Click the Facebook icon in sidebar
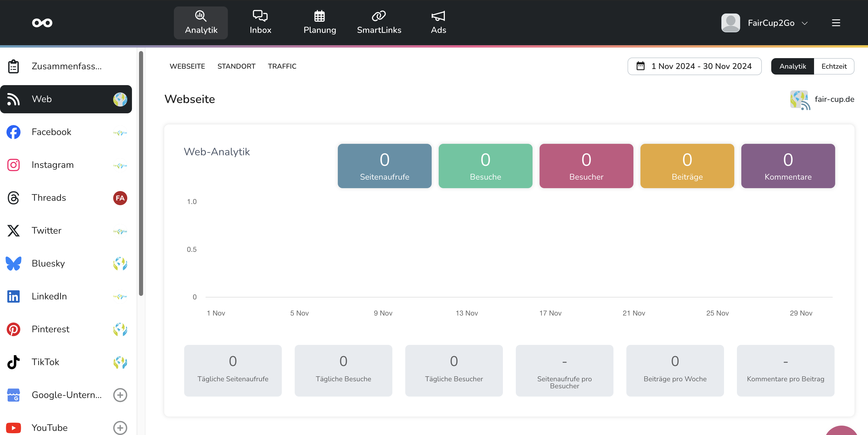This screenshot has width=868, height=435. click(13, 132)
